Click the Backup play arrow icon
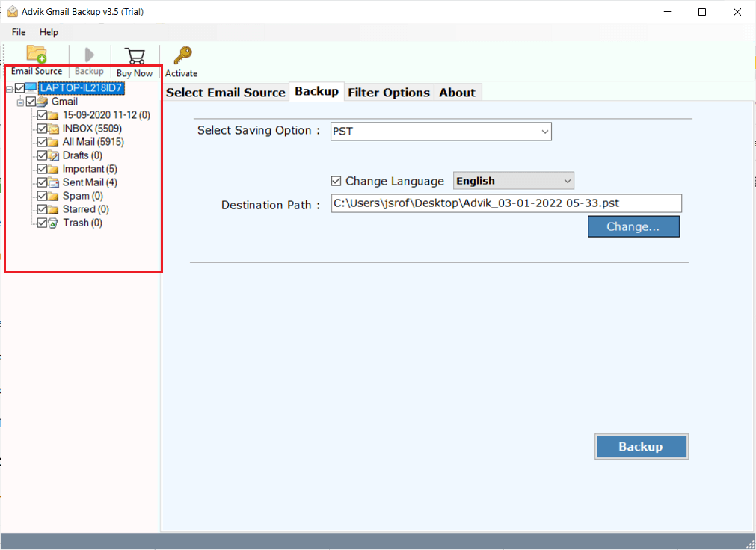Screen dimensions: 756x550 [89, 55]
